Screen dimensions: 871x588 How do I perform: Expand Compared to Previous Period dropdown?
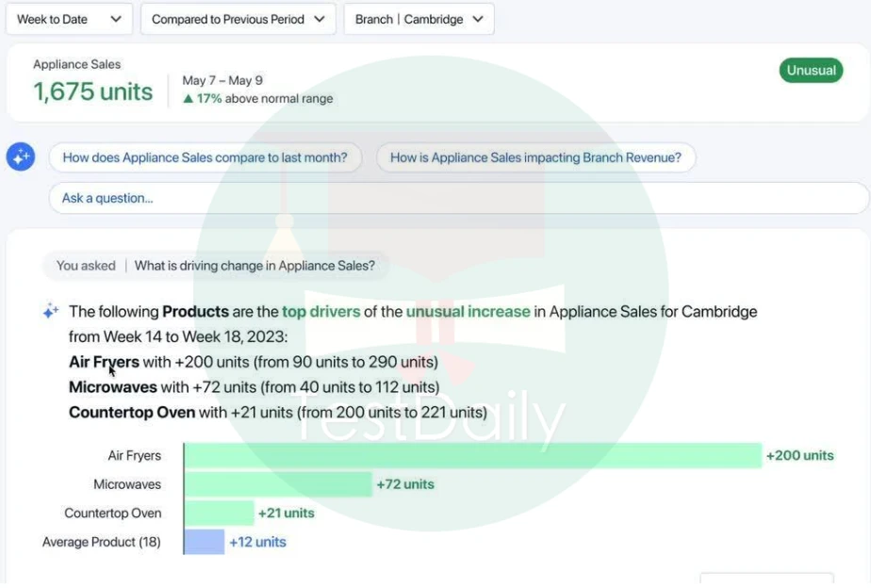click(x=238, y=19)
